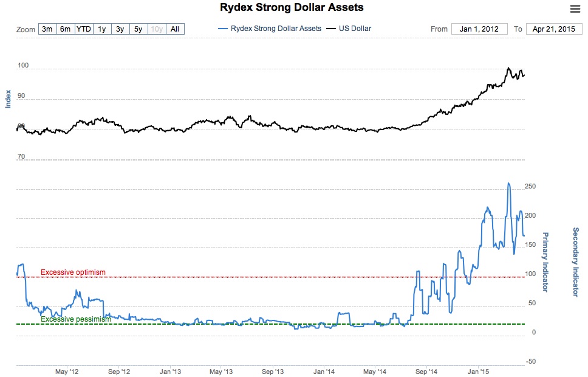Show All data range
Viewport: 588px width, 377px height.
pyautogui.click(x=175, y=29)
